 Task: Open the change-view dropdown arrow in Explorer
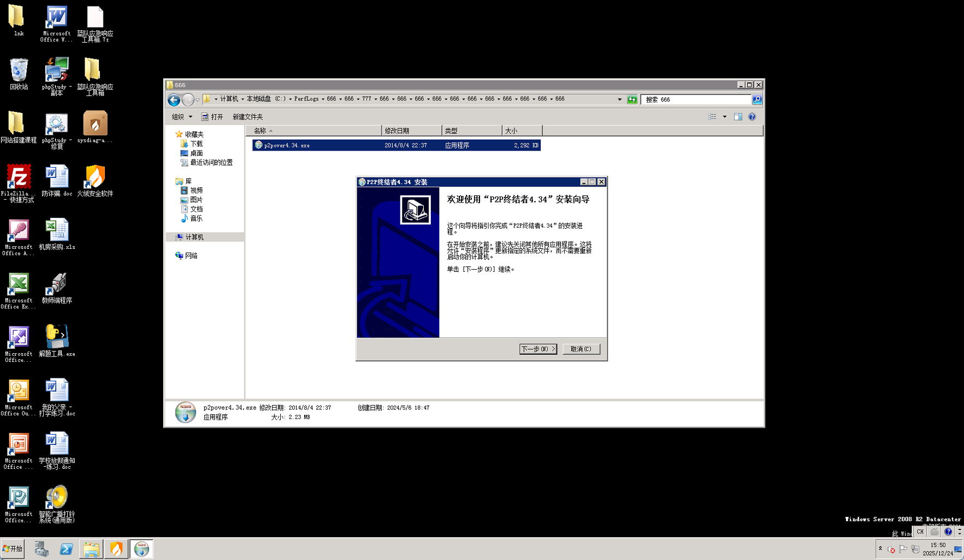[724, 116]
